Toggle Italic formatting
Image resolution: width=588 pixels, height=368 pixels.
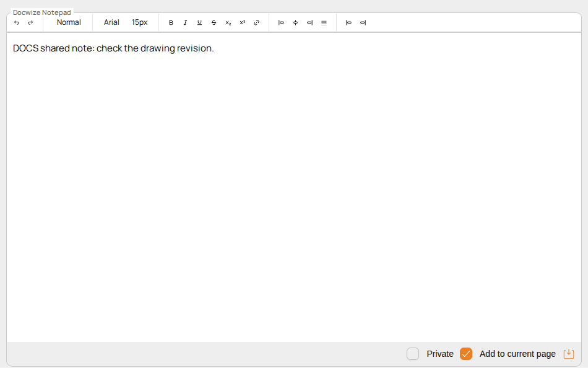tap(185, 22)
